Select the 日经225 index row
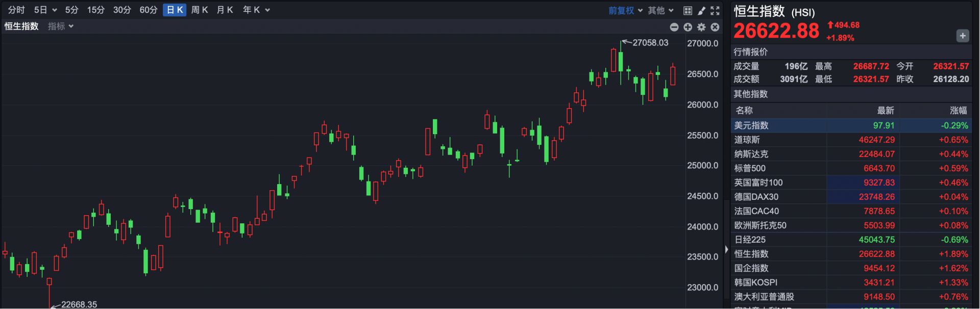 [x=851, y=240]
